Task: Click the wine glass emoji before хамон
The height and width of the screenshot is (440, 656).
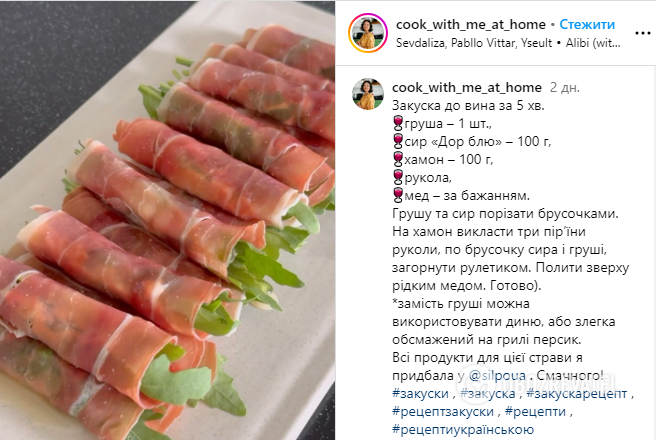Action: (x=398, y=159)
